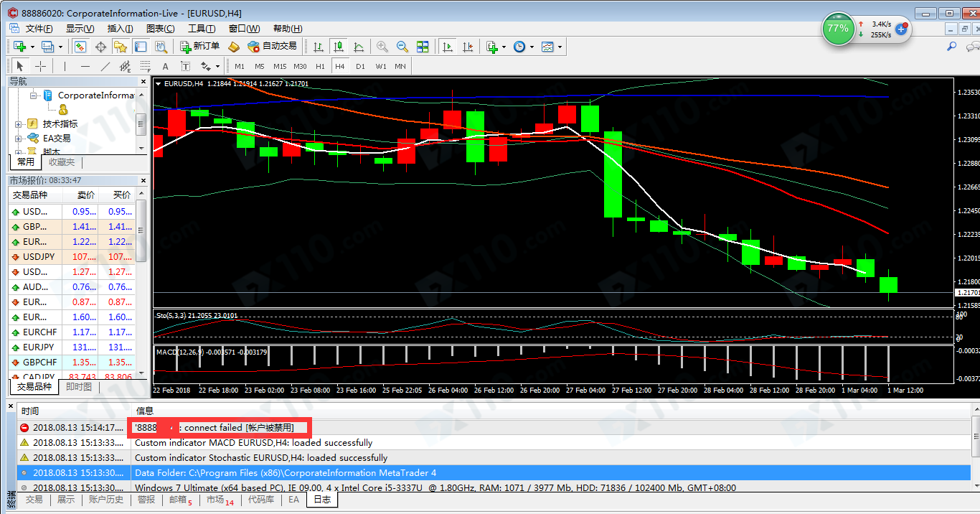Image resolution: width=980 pixels, height=514 pixels.
Task: Select the Fibonacci retracement tool
Action: [145, 66]
